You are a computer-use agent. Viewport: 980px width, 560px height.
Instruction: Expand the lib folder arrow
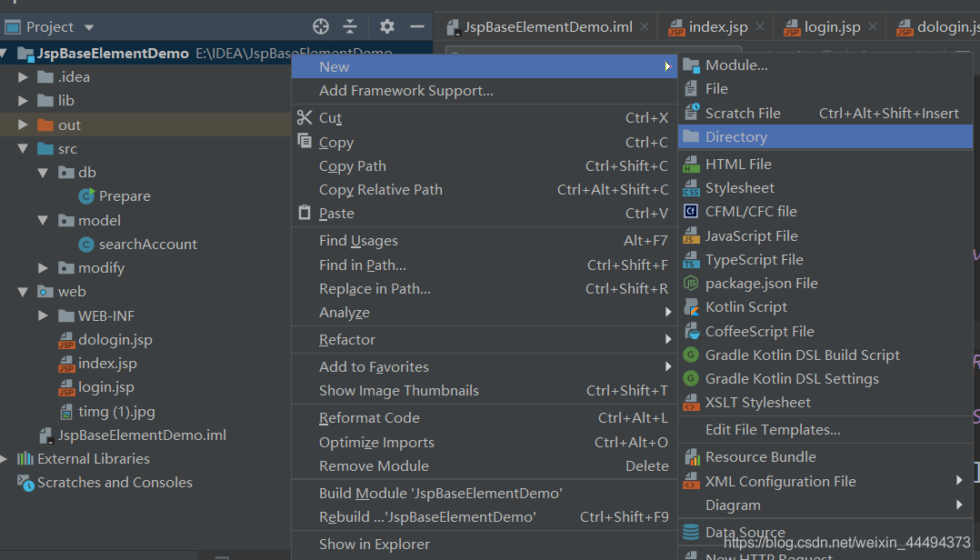[x=23, y=101]
